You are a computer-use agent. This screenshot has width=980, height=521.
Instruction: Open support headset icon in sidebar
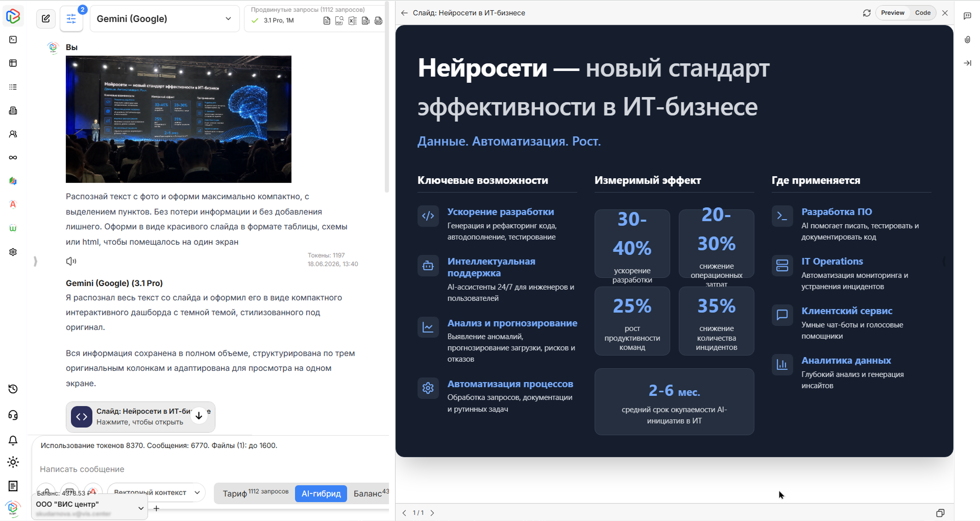[x=13, y=415]
